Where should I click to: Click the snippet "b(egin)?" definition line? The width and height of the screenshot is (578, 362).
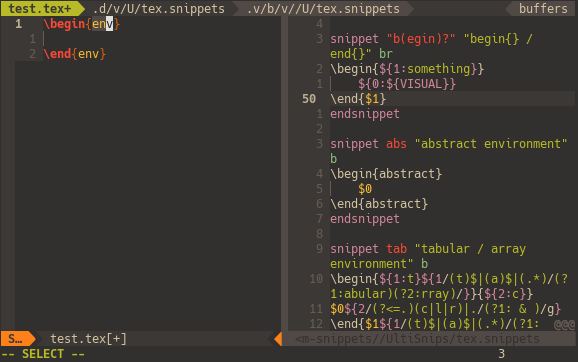[431, 39]
